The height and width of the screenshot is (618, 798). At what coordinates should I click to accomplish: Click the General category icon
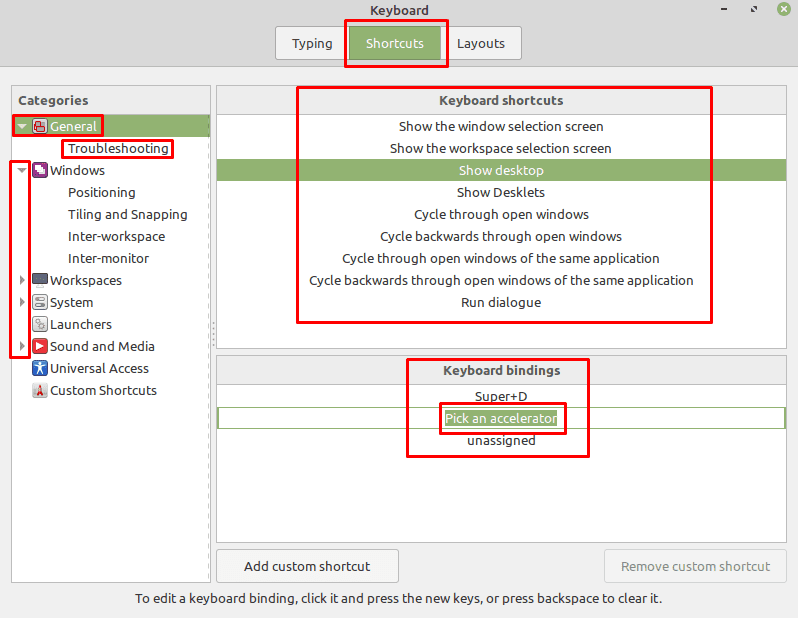pyautogui.click(x=40, y=126)
